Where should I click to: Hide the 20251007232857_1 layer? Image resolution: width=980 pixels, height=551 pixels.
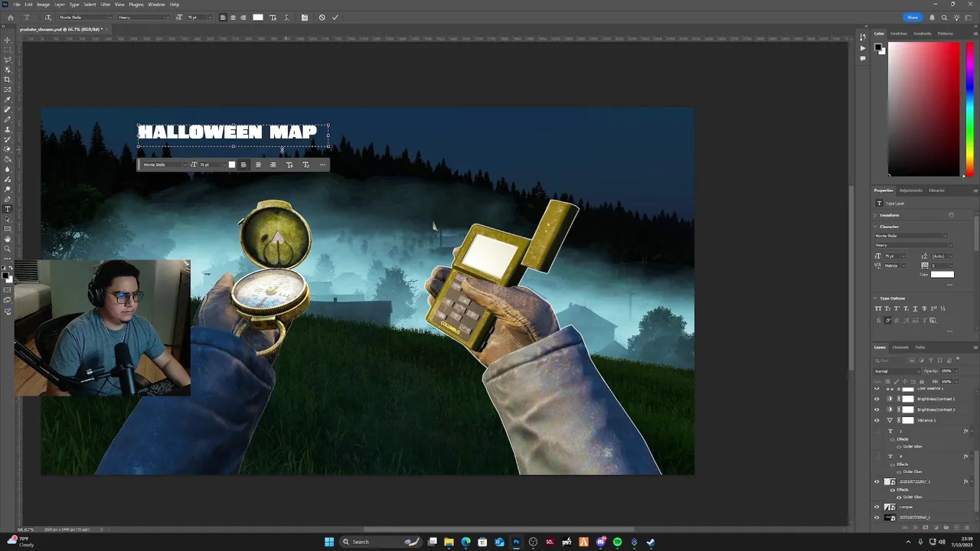click(x=877, y=481)
